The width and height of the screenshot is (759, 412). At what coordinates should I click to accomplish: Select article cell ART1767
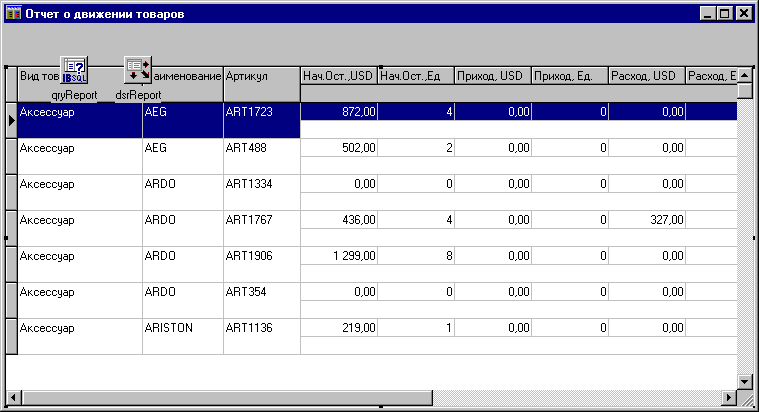pyautogui.click(x=262, y=229)
